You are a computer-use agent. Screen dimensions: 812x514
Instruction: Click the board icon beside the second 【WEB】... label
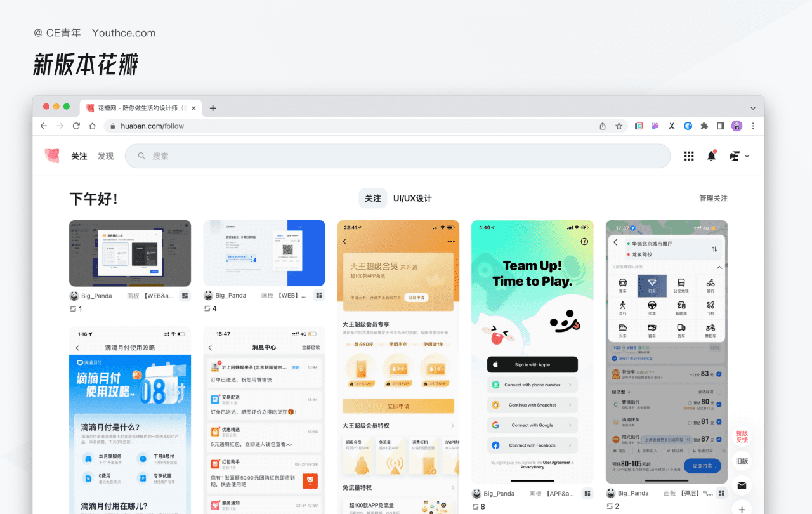pyautogui.click(x=319, y=296)
